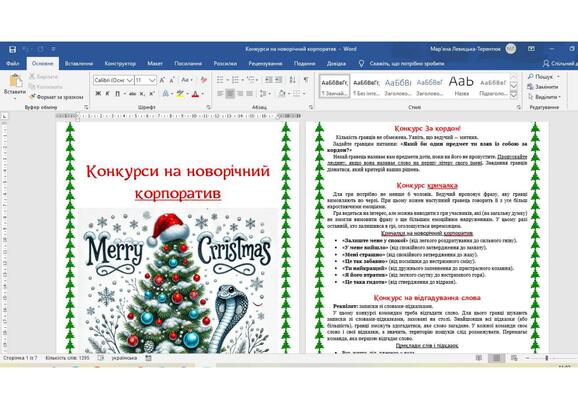Click the bulleted list icon
578x409 pixels.
[220, 80]
